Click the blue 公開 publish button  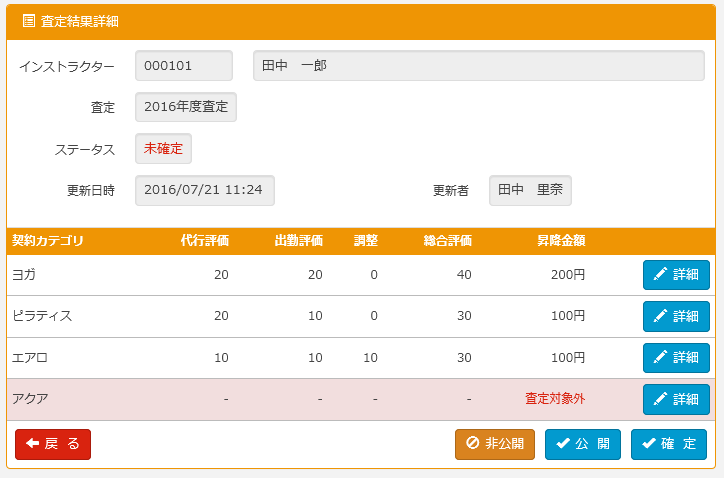point(583,444)
